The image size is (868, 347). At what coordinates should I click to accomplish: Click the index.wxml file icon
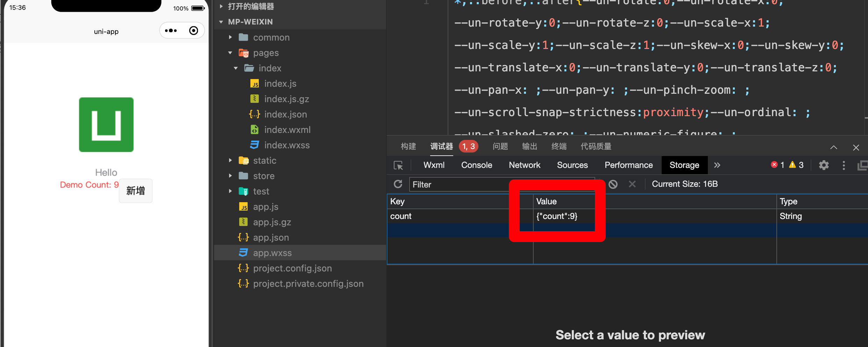[255, 129]
